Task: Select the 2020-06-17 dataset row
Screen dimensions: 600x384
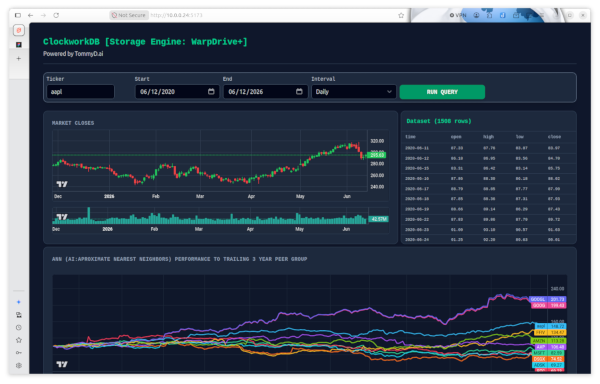Action: (x=489, y=189)
